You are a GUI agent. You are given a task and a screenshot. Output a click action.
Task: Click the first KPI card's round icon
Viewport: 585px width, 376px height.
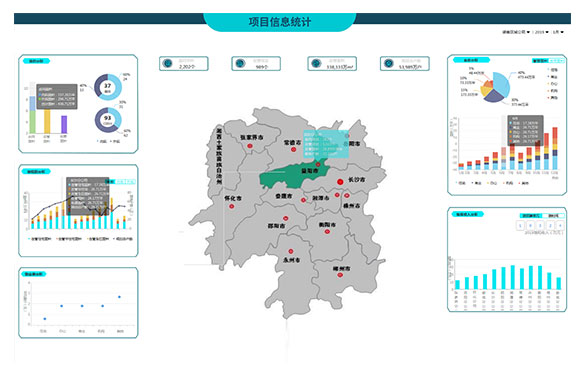168,63
